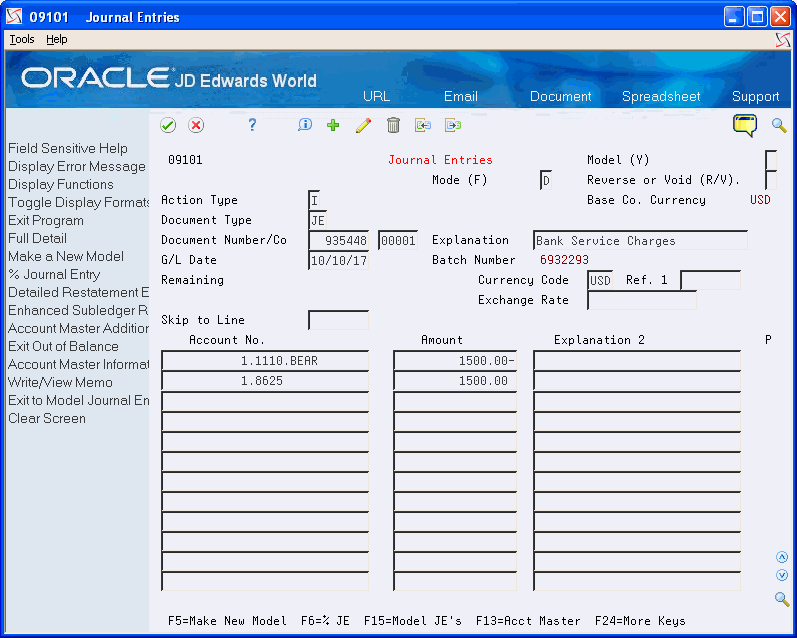
Task: Click the Document Type field with JE
Action: click(317, 220)
